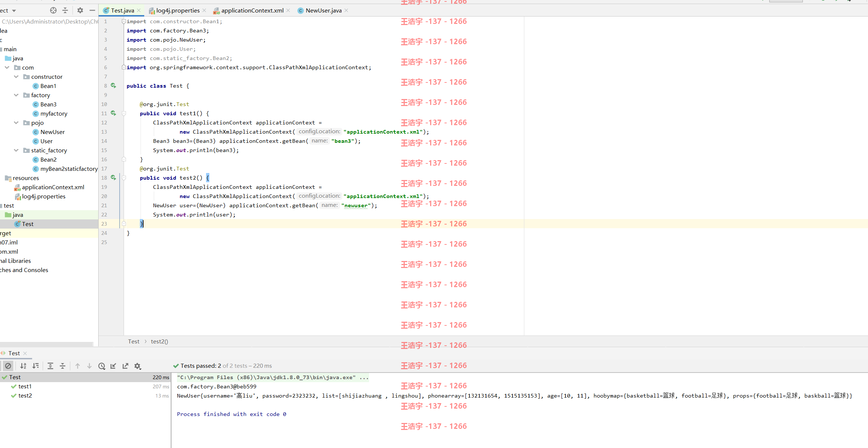Collapse all in Project panel toolbar
The height and width of the screenshot is (448, 868).
(65, 10)
